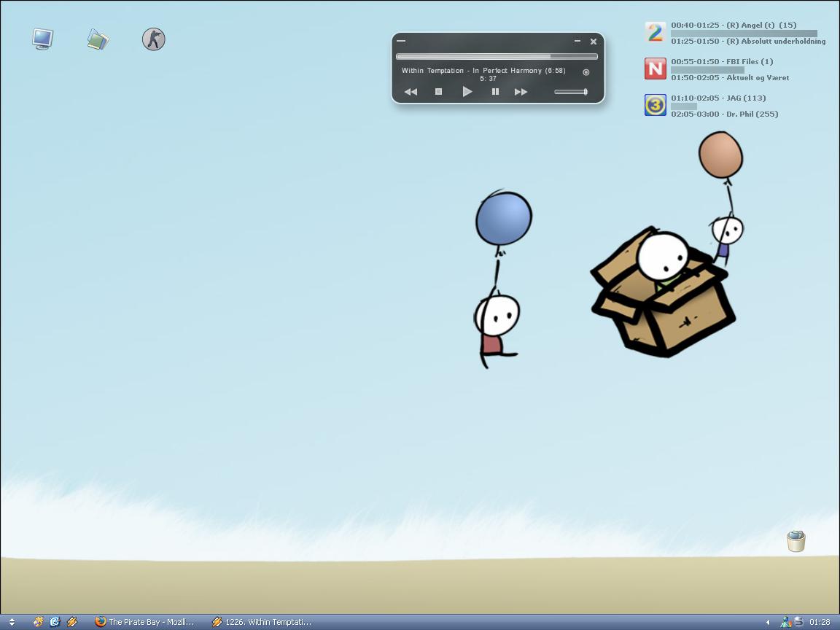Select program '01:50-02:05 - Aktuelt og Været'
Viewport: 840px width, 630px height.
[730, 78]
